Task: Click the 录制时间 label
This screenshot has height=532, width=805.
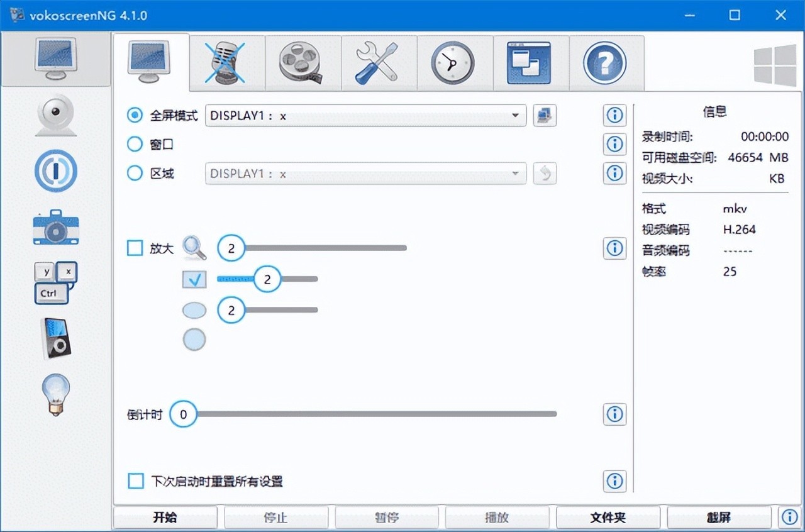Action: 667,136
